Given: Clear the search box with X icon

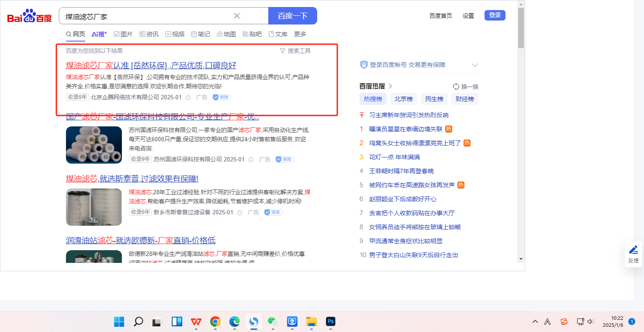Looking at the screenshot, I should 237,16.
